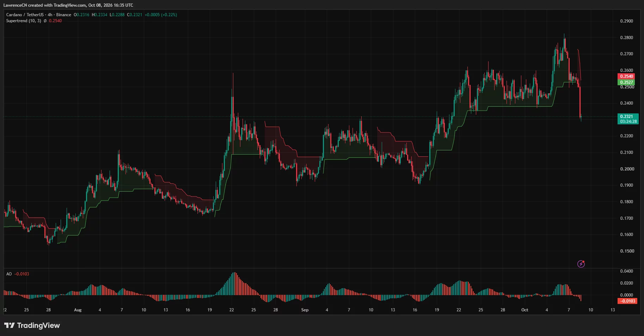This screenshot has width=644, height=336.
Task: Click the +0.0005 (+0.22%) change value
Action: 161,15
